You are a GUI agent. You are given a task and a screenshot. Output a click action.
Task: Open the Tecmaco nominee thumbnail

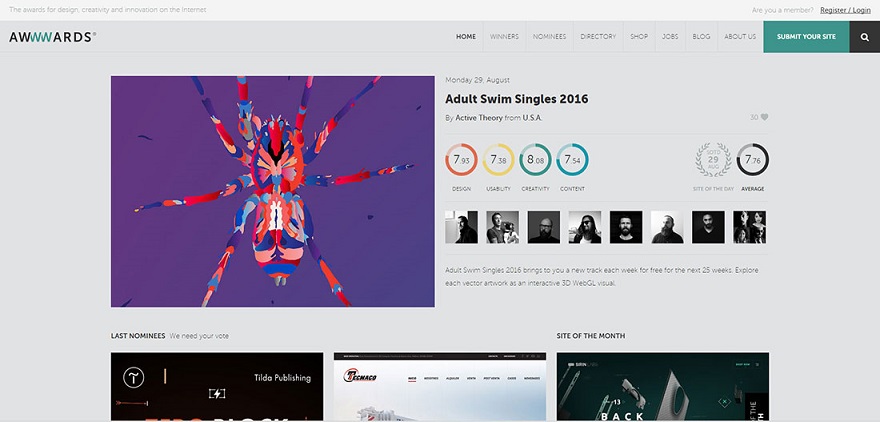click(440, 387)
